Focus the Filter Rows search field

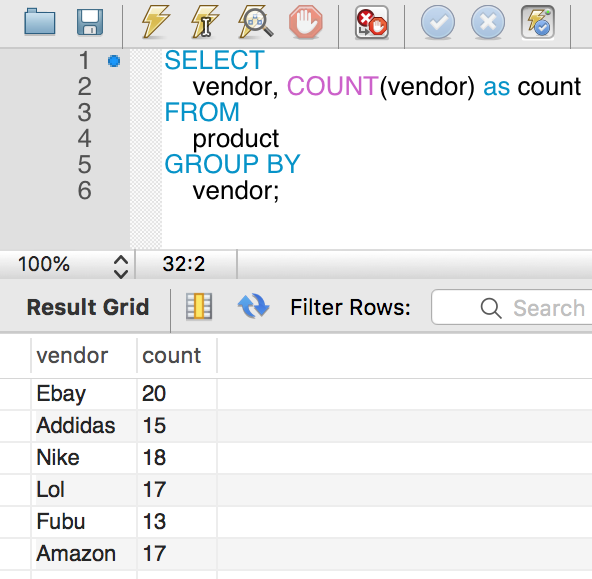click(512, 307)
